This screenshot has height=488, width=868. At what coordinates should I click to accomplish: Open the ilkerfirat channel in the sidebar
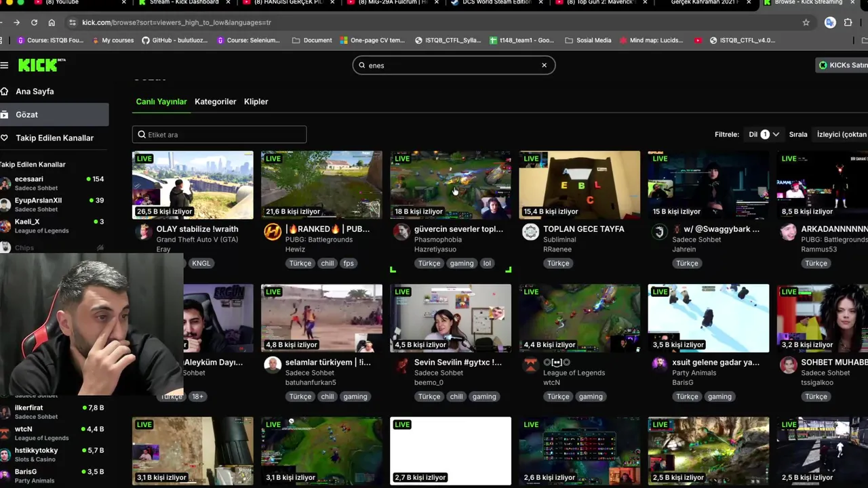(x=53, y=411)
